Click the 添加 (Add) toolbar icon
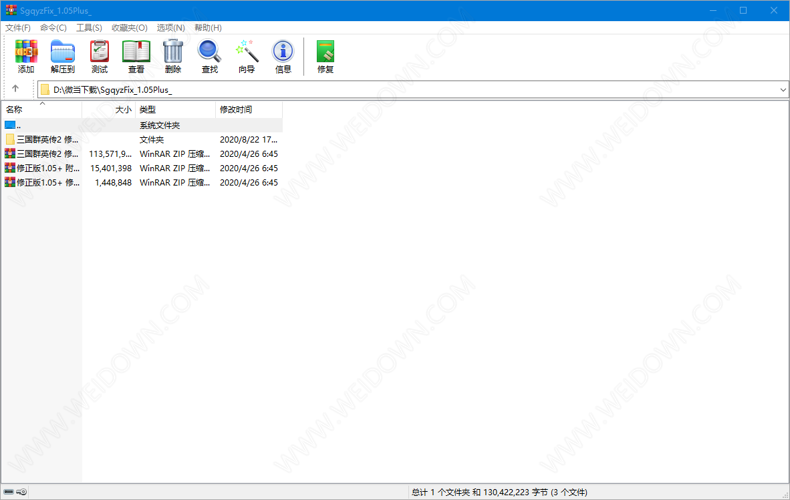This screenshot has width=790, height=500. (26, 51)
